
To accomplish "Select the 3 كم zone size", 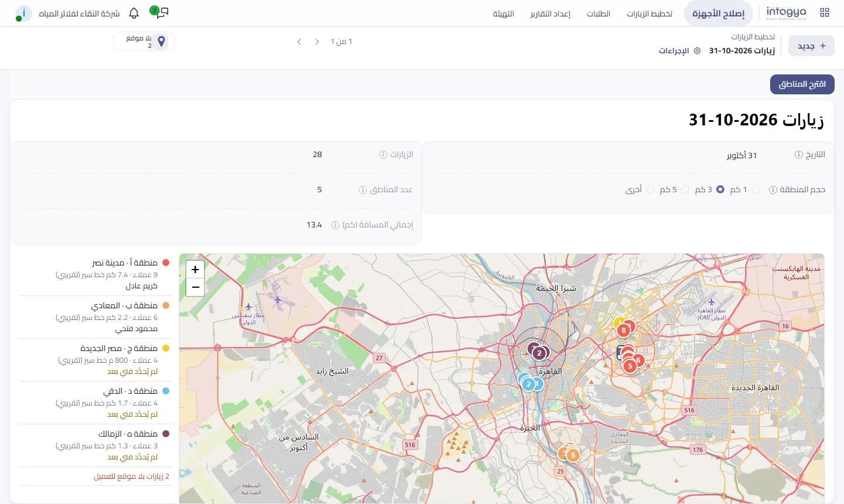I will pyautogui.click(x=720, y=189).
